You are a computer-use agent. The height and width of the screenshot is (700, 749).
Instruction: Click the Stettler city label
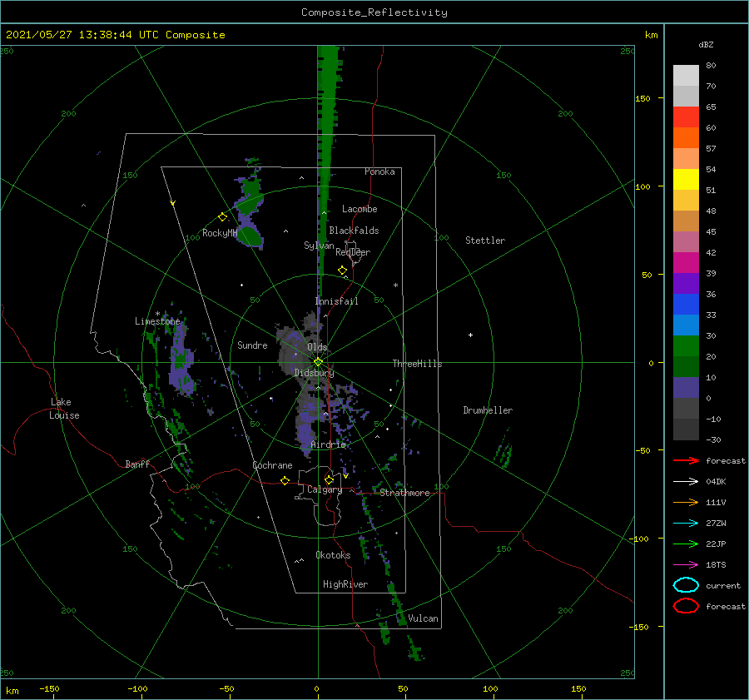[485, 241]
